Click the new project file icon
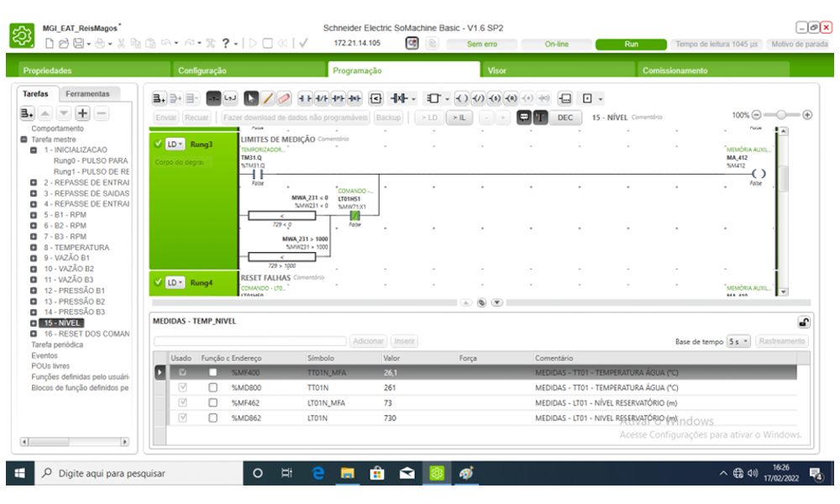840x504 pixels. 50,44
